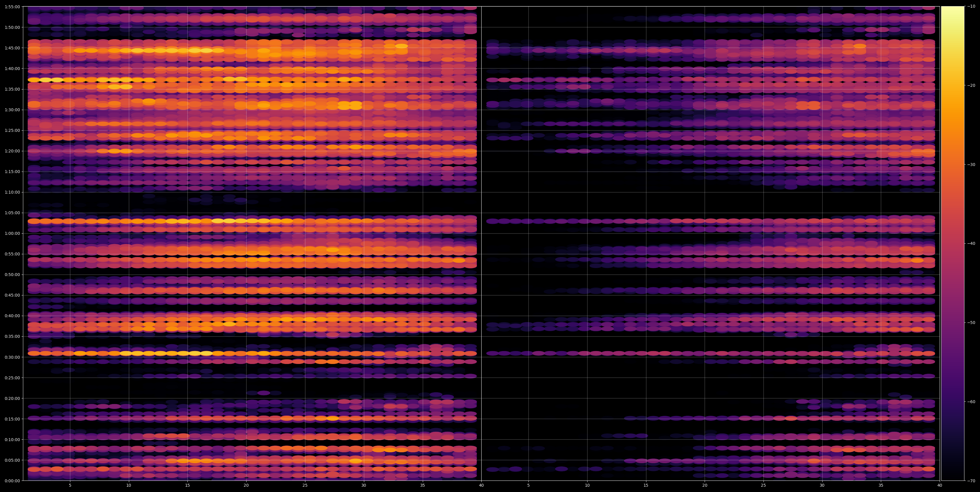980x492 pixels.
Task: Click the 0:30:00 y-axis tick label
Action: (x=13, y=357)
